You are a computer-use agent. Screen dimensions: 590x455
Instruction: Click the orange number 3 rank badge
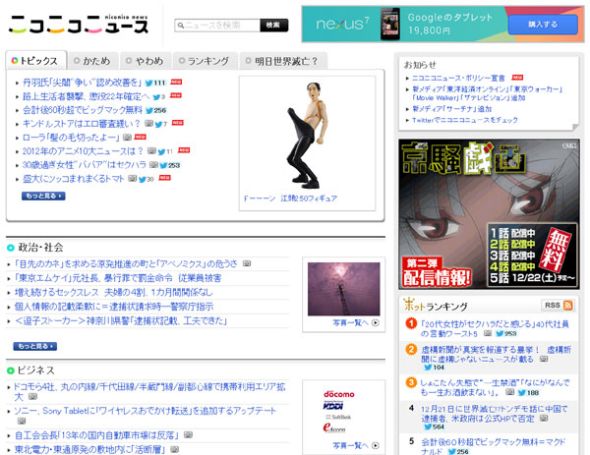[x=411, y=383]
